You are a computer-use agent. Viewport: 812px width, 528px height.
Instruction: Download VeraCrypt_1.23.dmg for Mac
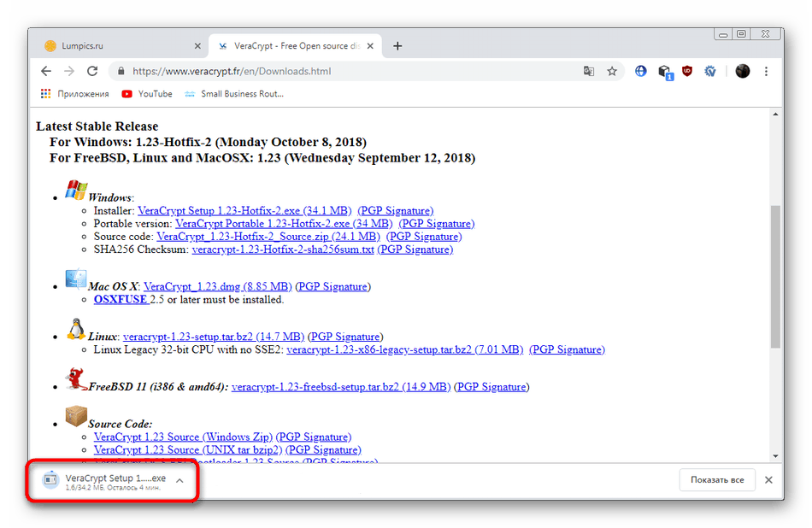click(x=217, y=287)
